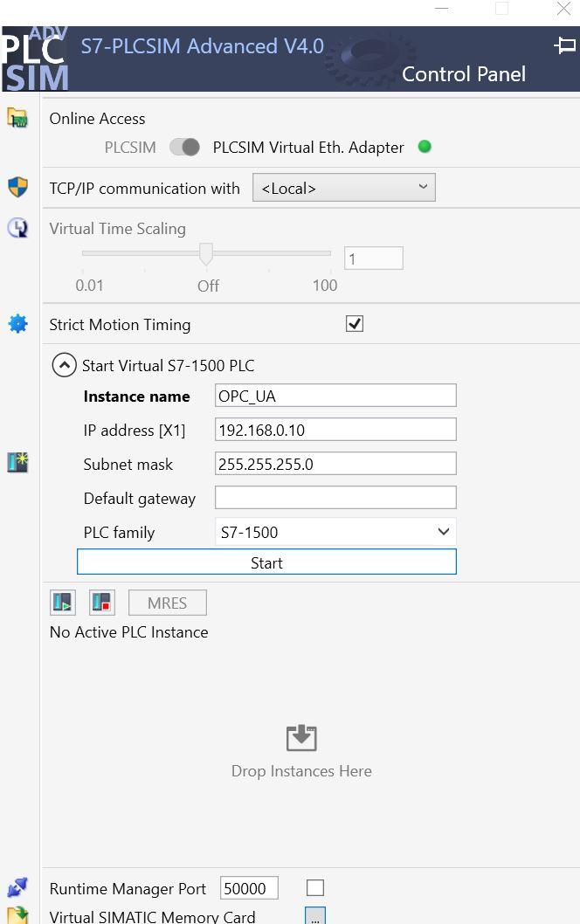Click the MRES button
This screenshot has width=580, height=924.
[x=168, y=603]
